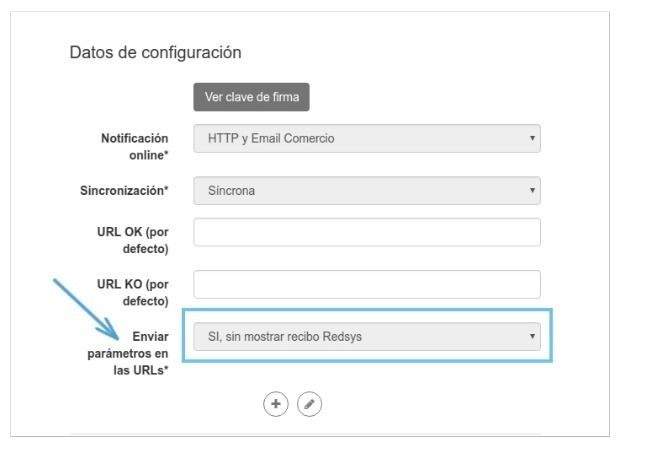Open the Notificación online dropdown
The width and height of the screenshot is (650, 460).
367,138
